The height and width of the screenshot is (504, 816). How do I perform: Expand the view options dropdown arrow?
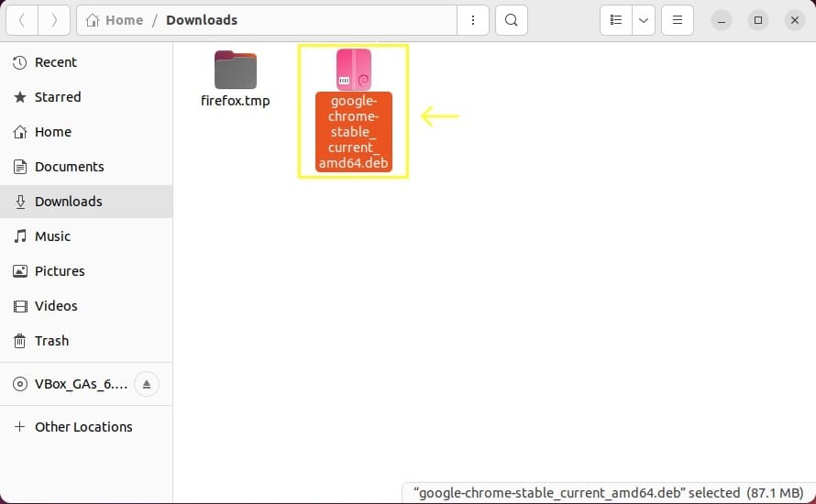click(x=644, y=20)
